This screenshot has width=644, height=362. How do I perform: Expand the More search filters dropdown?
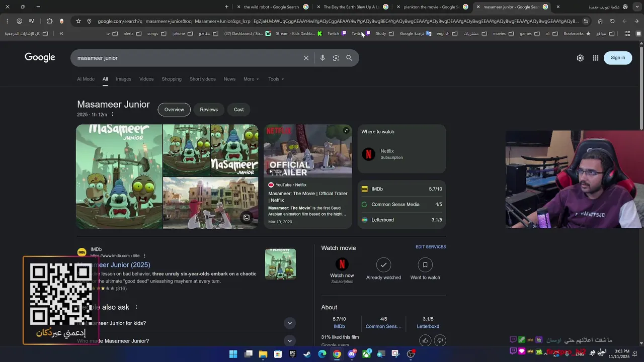251,79
